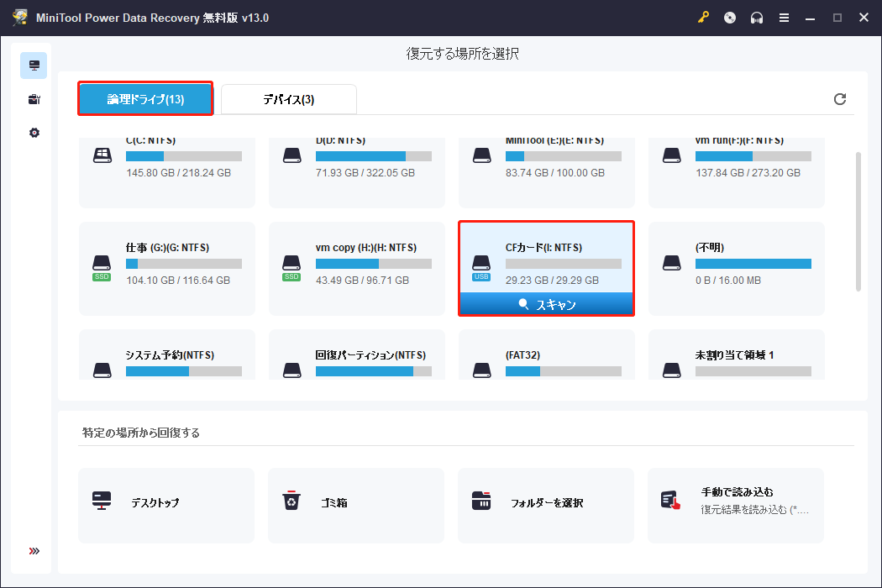Viewport: 882px width, 588px height.
Task: Click the folder select icon
Action: pyautogui.click(x=481, y=501)
